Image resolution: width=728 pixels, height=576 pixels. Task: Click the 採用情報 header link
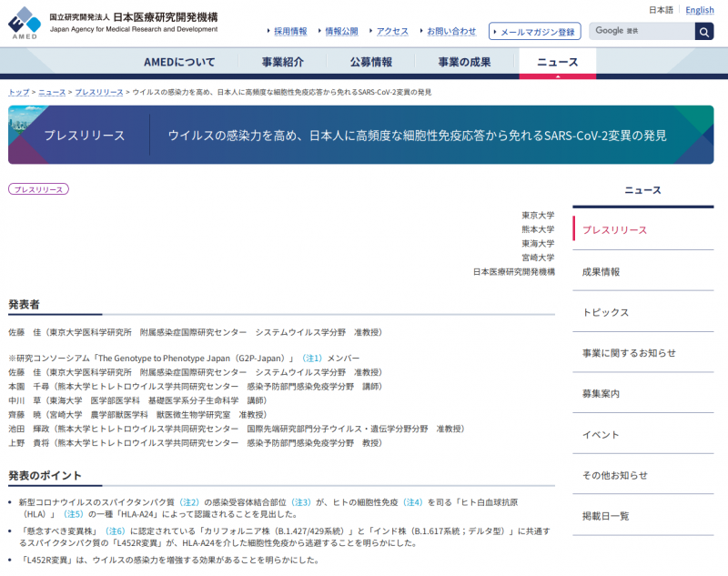click(288, 30)
